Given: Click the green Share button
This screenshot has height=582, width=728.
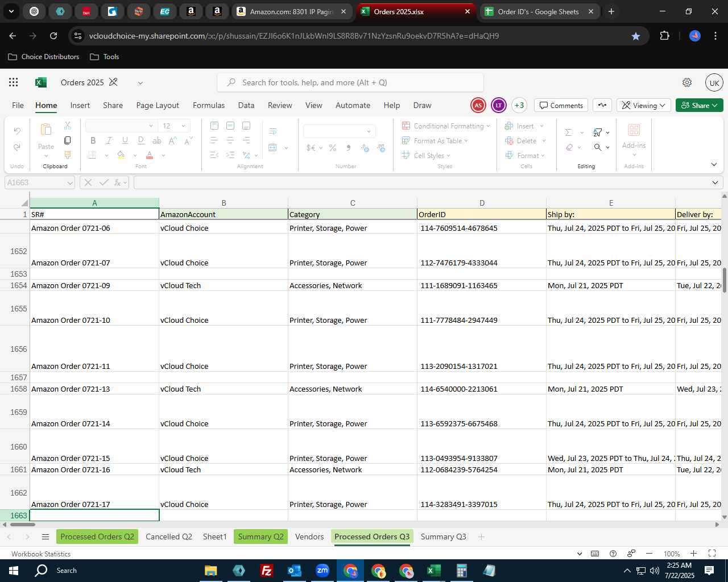Looking at the screenshot, I should click(700, 105).
